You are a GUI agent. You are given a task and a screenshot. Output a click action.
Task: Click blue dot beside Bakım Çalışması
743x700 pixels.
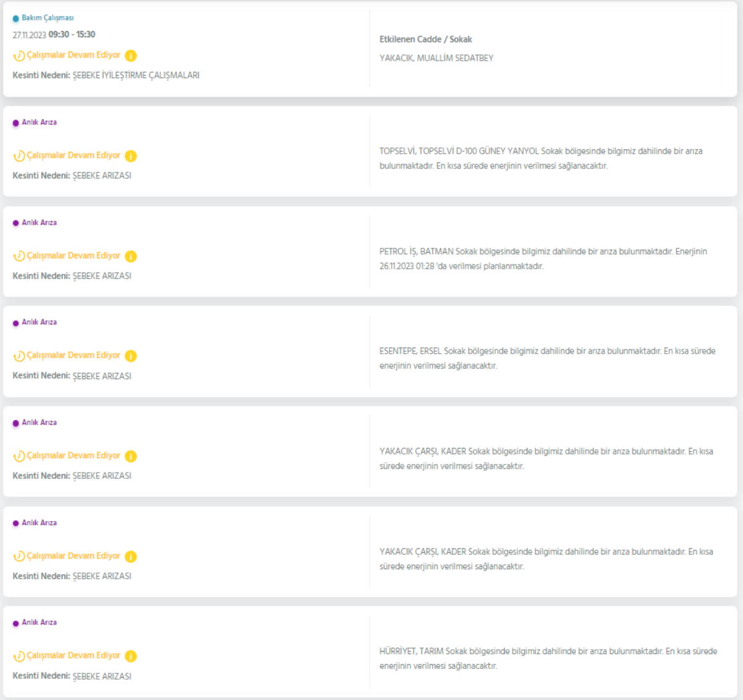tap(16, 19)
